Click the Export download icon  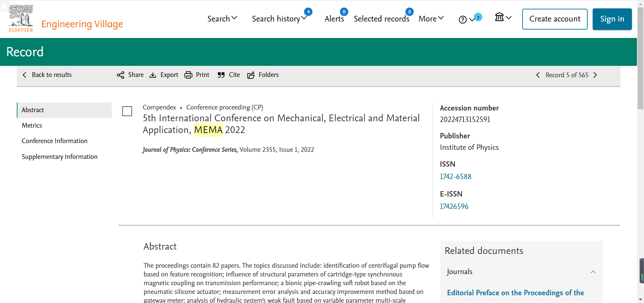(x=153, y=75)
